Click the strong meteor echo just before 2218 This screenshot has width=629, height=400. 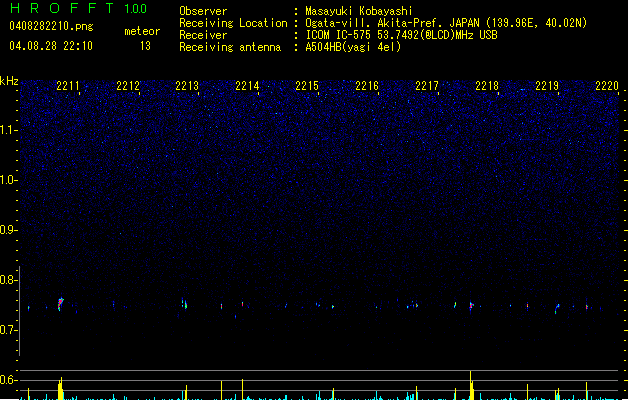(471, 306)
